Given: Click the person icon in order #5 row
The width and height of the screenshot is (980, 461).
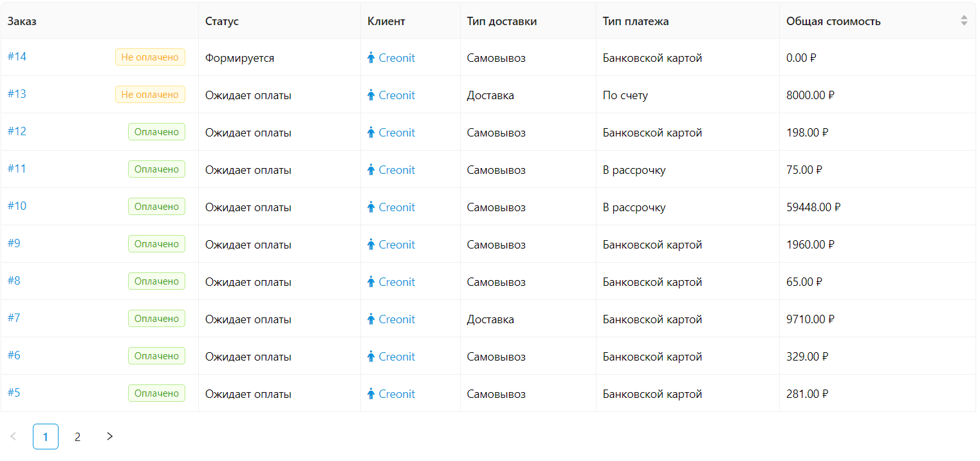Looking at the screenshot, I should pos(371,394).
